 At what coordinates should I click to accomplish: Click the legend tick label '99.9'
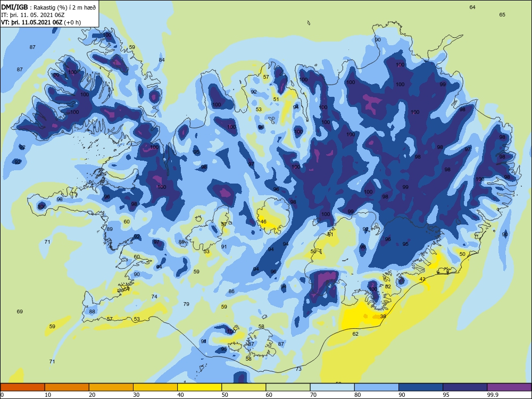click(x=492, y=395)
